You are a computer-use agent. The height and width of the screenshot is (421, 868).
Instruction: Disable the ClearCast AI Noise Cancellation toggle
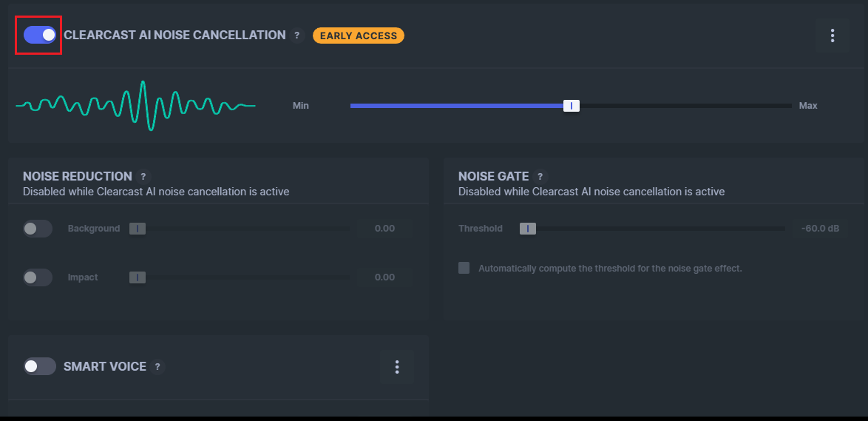pos(40,35)
